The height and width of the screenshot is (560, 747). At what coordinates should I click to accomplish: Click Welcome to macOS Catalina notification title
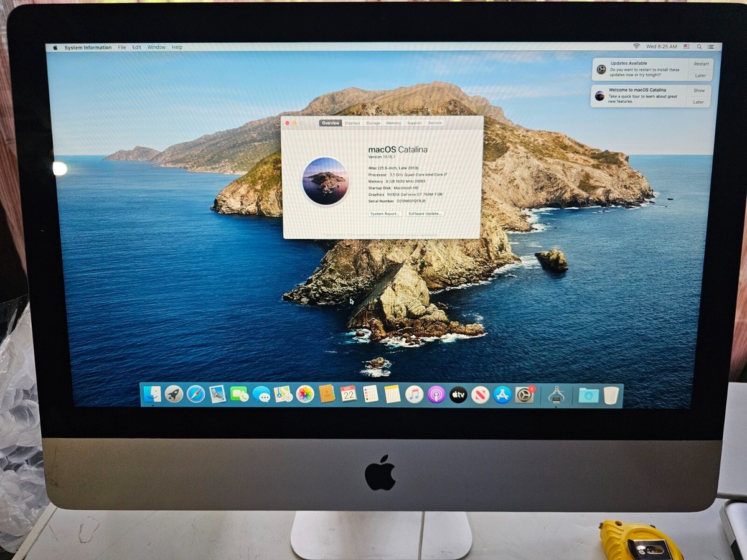(x=637, y=90)
